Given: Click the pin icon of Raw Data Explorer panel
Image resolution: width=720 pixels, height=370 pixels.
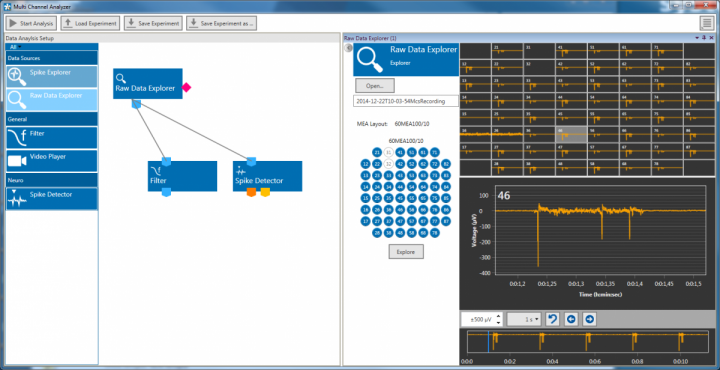Looking at the screenshot, I should (703, 38).
